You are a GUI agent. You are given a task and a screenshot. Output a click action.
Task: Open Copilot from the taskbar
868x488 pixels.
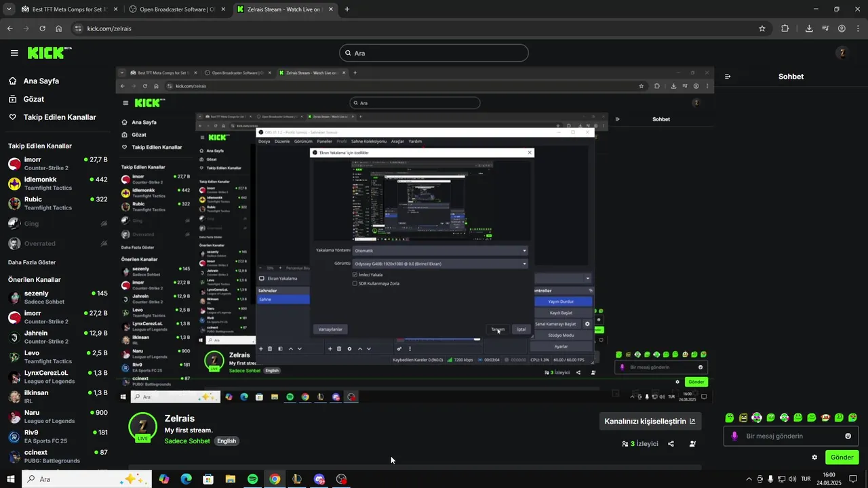[x=164, y=479]
